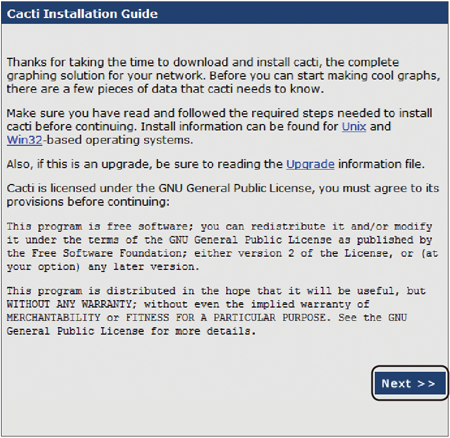Image resolution: width=450 pixels, height=438 pixels.
Task: Click the "Make sure you have read" line
Action: 219,113
